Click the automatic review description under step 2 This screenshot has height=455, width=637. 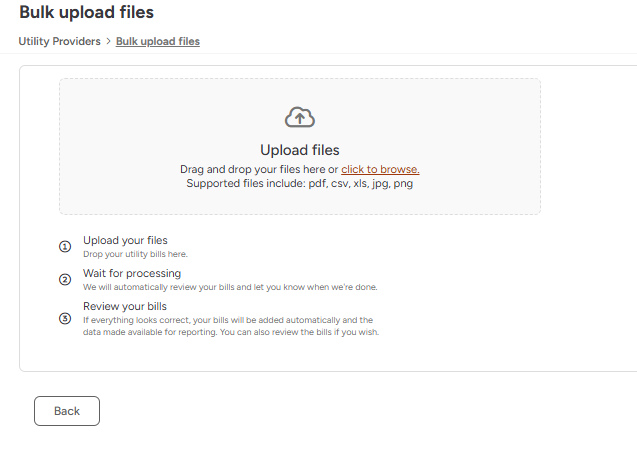point(230,287)
